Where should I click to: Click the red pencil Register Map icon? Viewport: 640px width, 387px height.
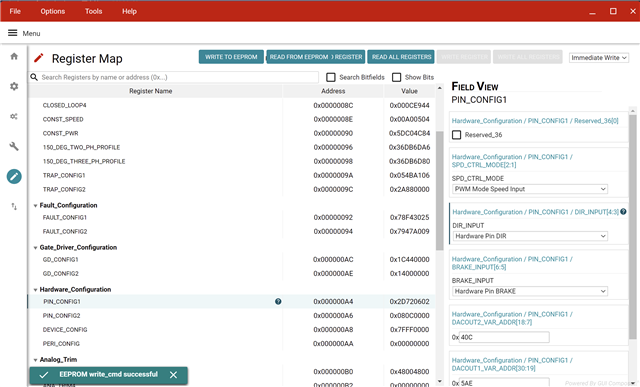(x=39, y=58)
